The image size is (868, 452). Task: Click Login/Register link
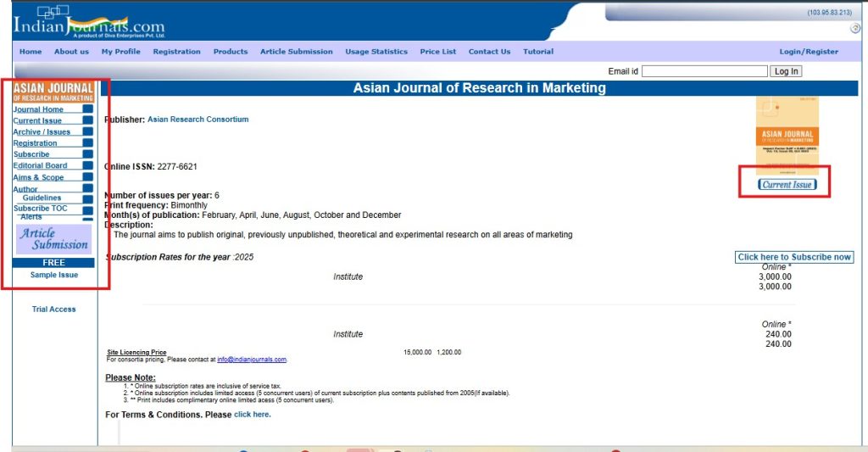coord(809,52)
